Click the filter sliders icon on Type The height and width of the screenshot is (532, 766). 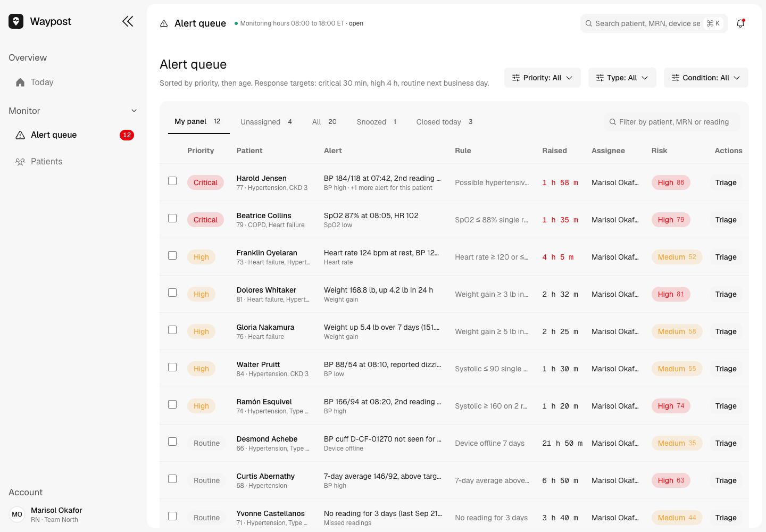pyautogui.click(x=600, y=78)
